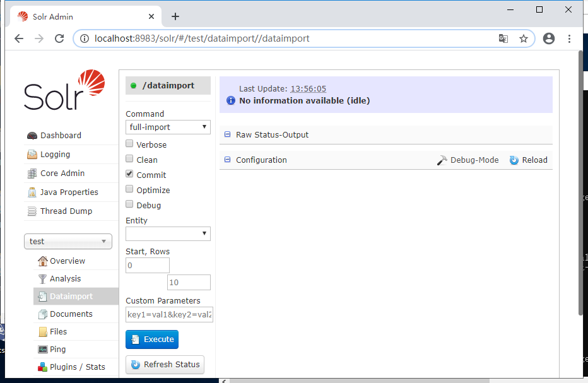Open Core Admin
This screenshot has height=383, width=588.
[61, 173]
